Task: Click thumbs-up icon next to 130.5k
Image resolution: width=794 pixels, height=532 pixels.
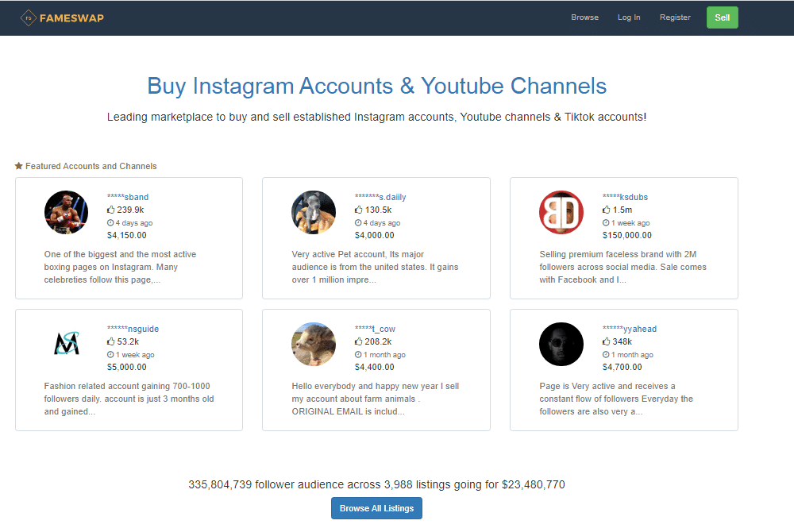Action: [x=359, y=210]
